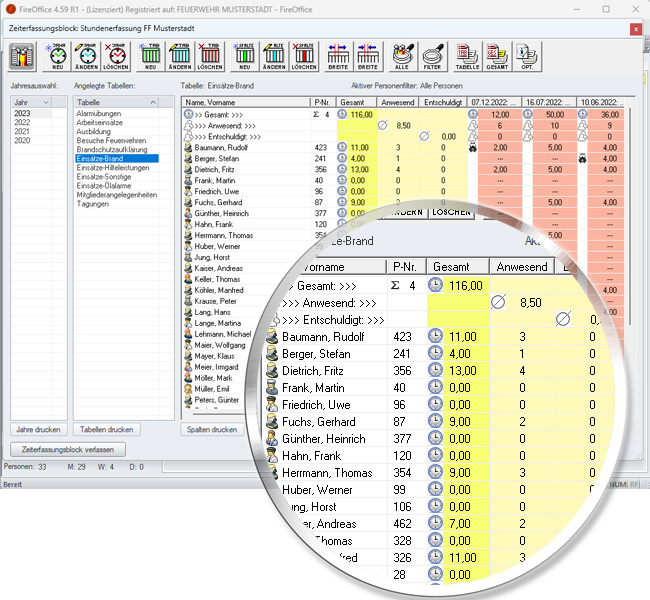Viewport: 650px width, 600px height.
Task: Click the Zeiterfassungsblock verlassen button
Action: pyautogui.click(x=68, y=449)
